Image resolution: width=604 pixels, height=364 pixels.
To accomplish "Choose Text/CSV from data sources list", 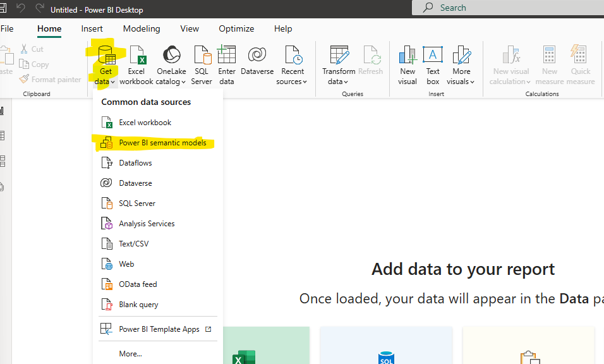I will point(133,244).
